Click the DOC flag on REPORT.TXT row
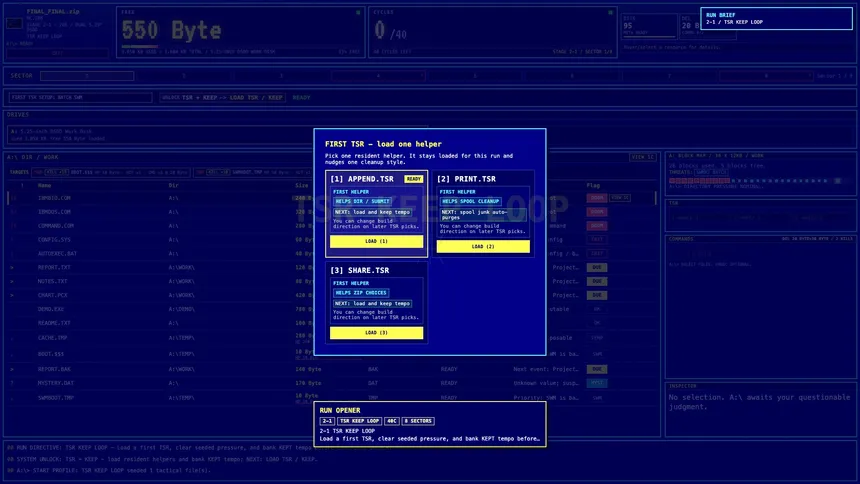This screenshot has width=860, height=484. point(597,267)
